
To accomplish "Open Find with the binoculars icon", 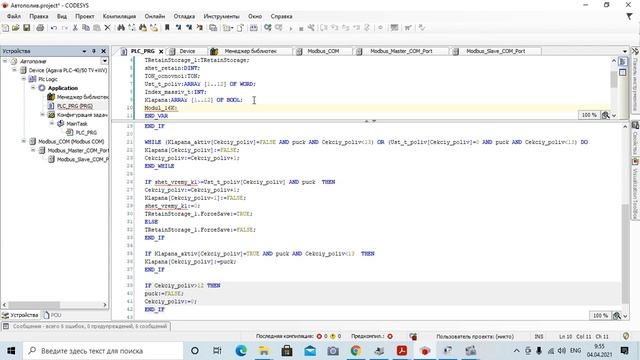I will tap(121, 28).
